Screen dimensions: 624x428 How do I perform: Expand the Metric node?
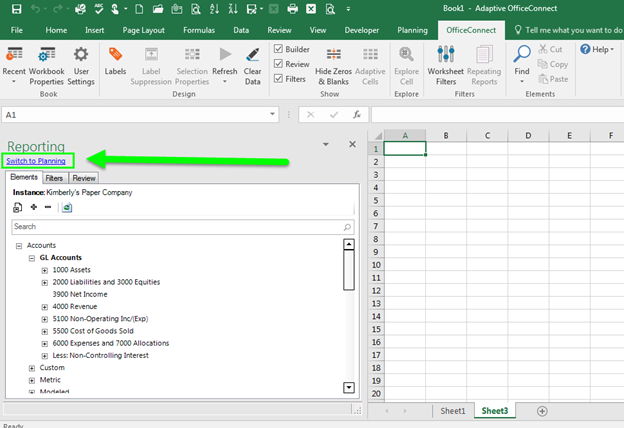31,380
